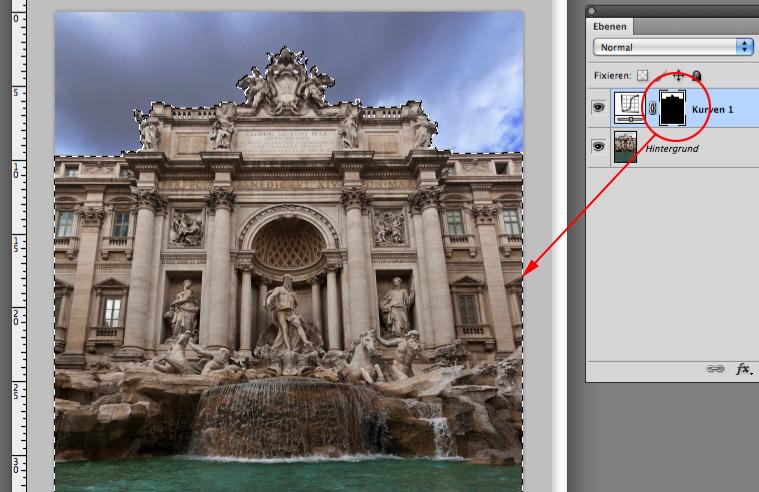The height and width of the screenshot is (492, 759).
Task: Open the fx layer style menu
Action: click(744, 369)
